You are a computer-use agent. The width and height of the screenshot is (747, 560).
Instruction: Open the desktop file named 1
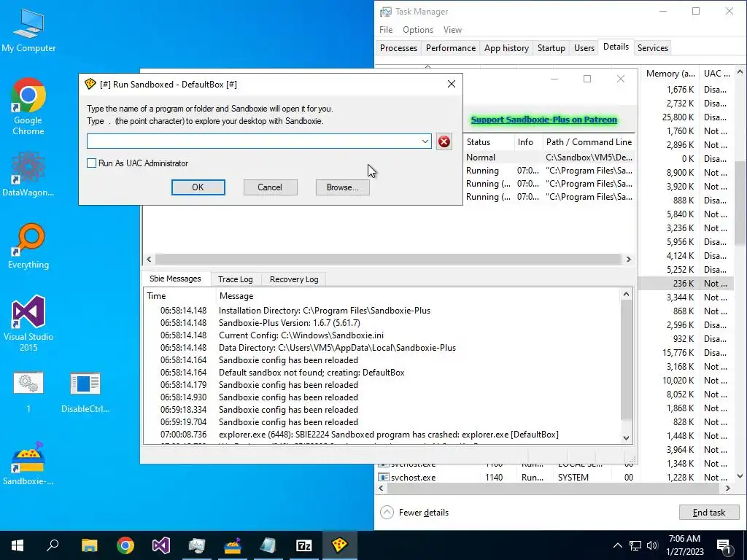(28, 392)
